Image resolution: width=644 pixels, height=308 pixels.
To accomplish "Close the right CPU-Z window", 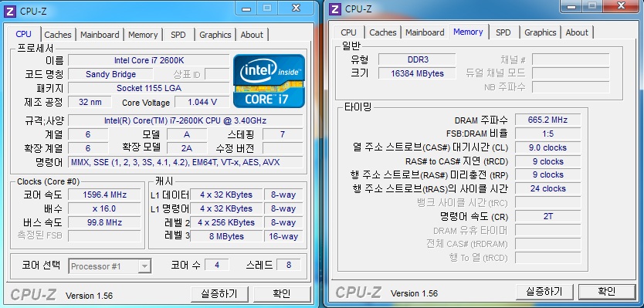I will [x=621, y=5].
